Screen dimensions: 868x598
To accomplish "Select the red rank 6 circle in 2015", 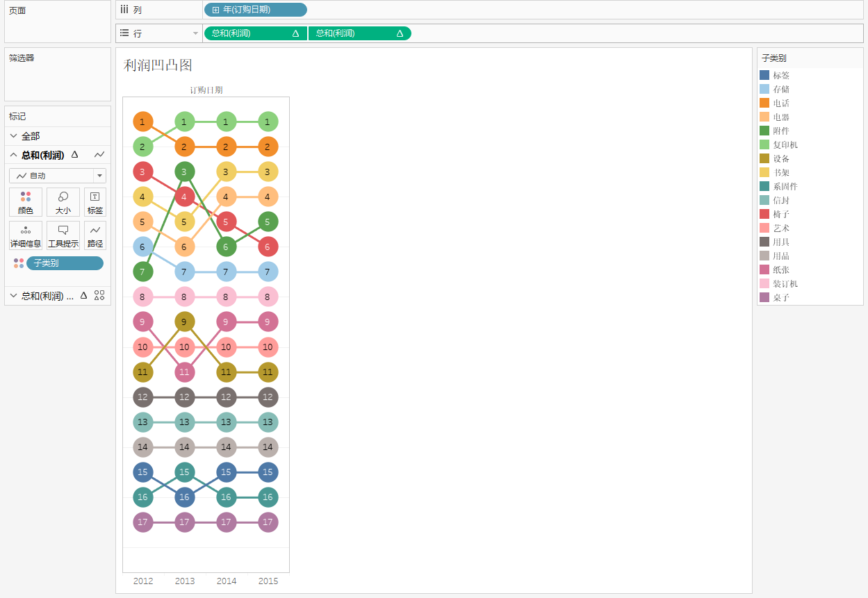I will coord(268,247).
